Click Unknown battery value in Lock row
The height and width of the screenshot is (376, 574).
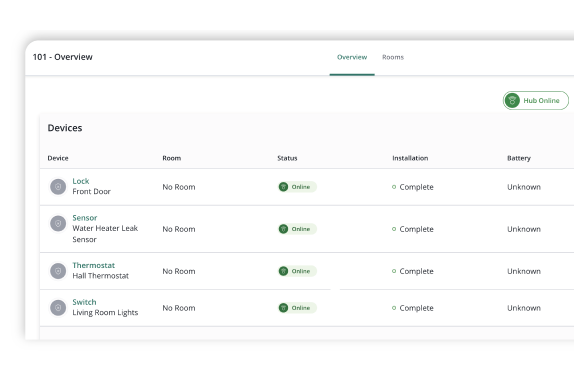point(524,187)
